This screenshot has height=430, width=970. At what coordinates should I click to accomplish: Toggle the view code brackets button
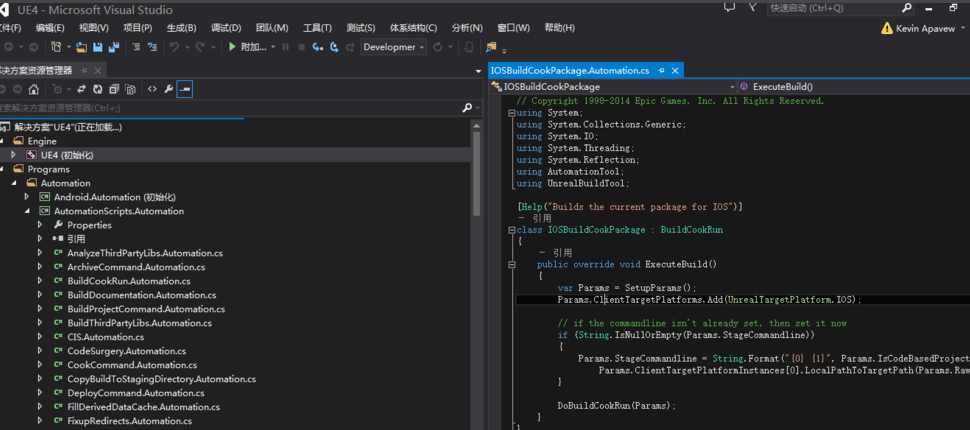pos(152,89)
